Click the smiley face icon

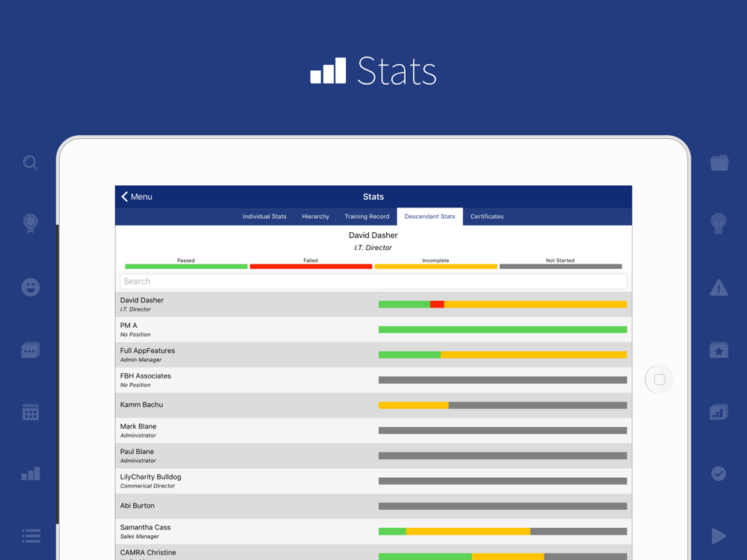pyautogui.click(x=31, y=287)
